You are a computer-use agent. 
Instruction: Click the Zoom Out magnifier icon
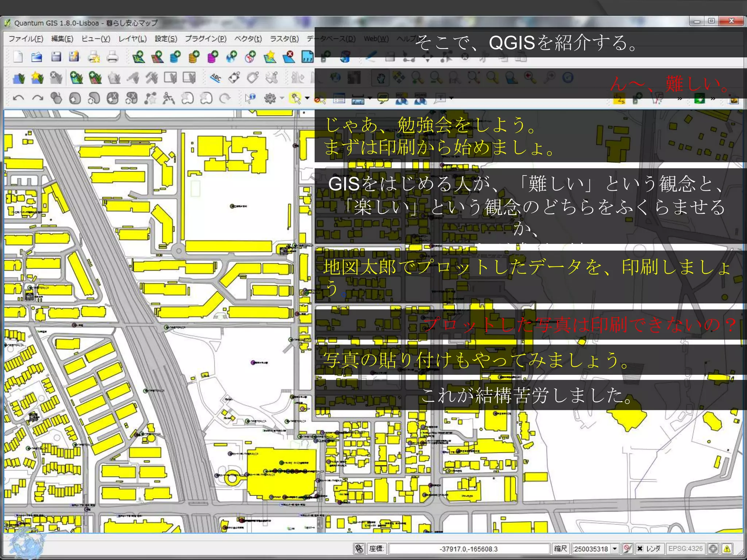[x=436, y=78]
